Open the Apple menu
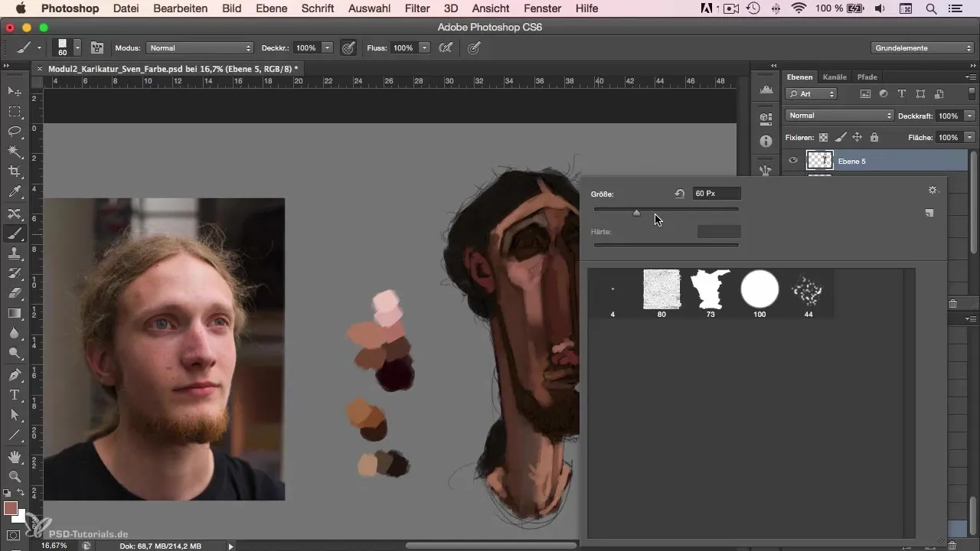Image resolution: width=980 pixels, height=551 pixels. click(x=20, y=8)
